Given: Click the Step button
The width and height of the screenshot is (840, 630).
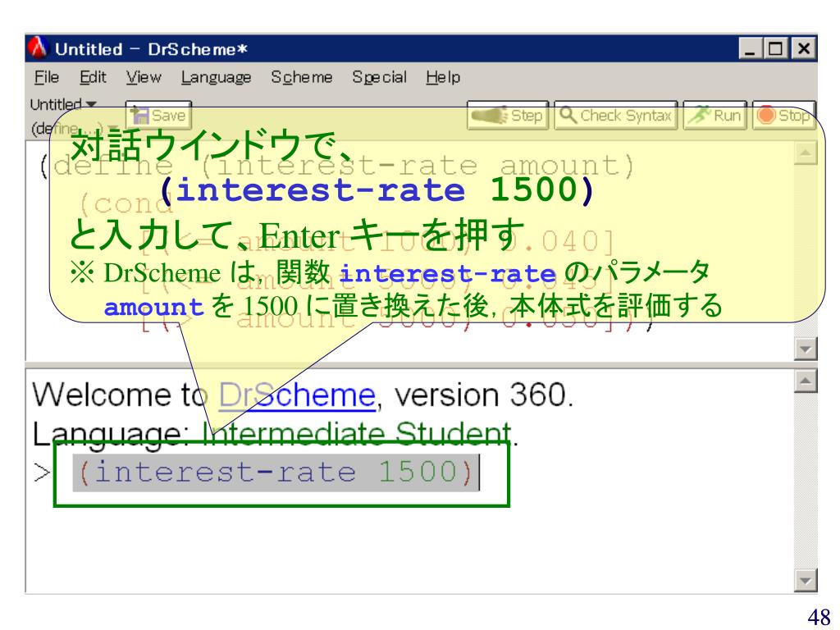Looking at the screenshot, I should [508, 115].
